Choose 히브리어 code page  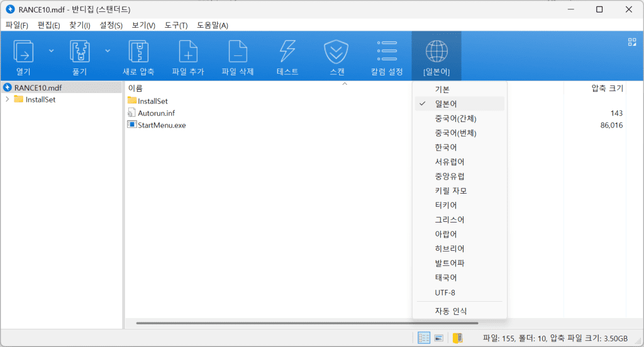click(460, 248)
